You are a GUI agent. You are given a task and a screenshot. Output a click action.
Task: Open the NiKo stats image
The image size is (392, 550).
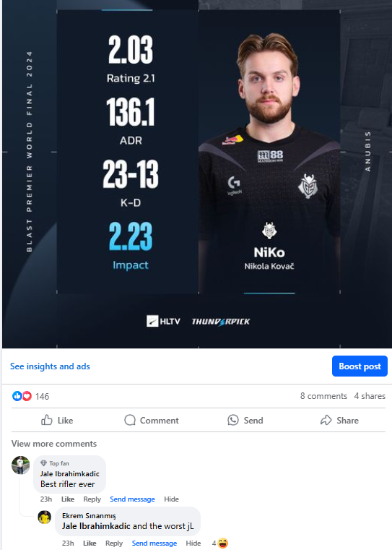pyautogui.click(x=197, y=173)
